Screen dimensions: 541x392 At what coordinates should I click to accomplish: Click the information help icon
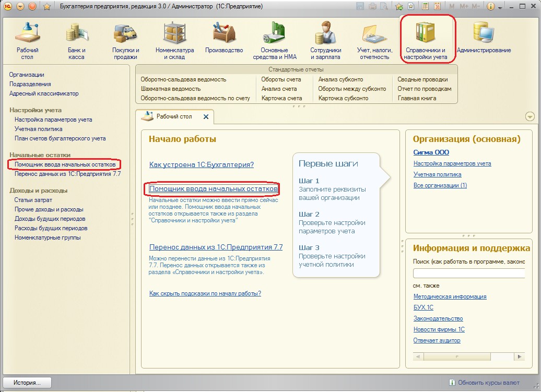[490, 6]
